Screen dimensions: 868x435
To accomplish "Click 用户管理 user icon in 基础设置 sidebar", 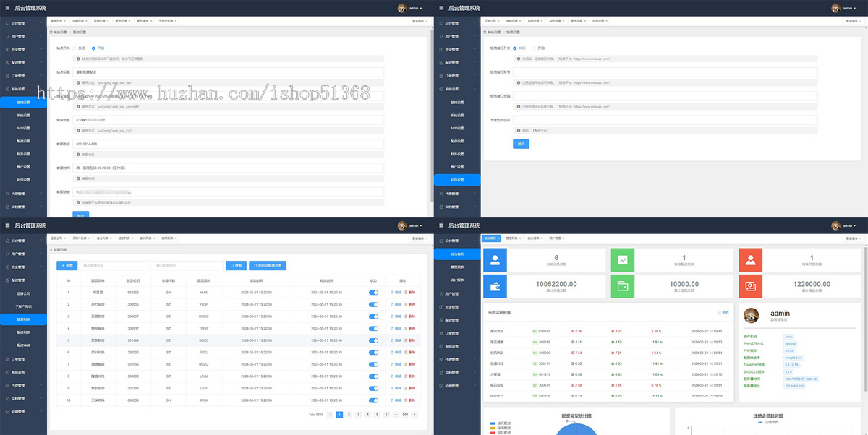I will tap(7, 36).
